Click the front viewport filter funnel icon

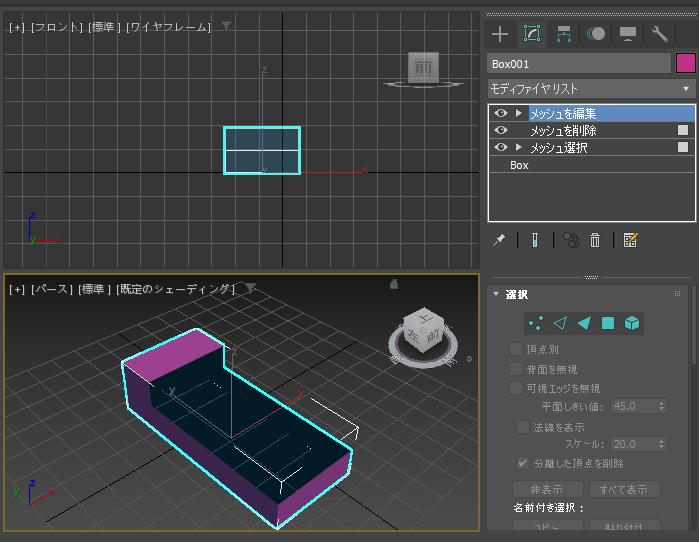point(226,27)
